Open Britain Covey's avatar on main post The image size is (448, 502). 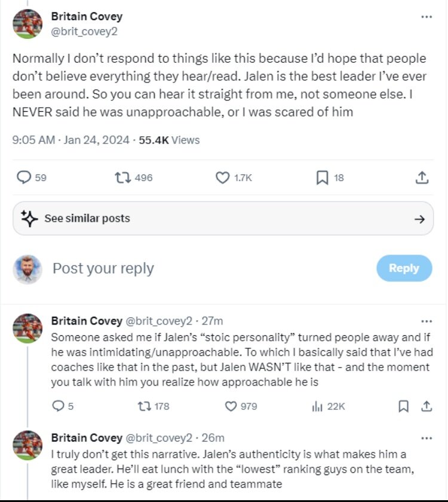(27, 24)
